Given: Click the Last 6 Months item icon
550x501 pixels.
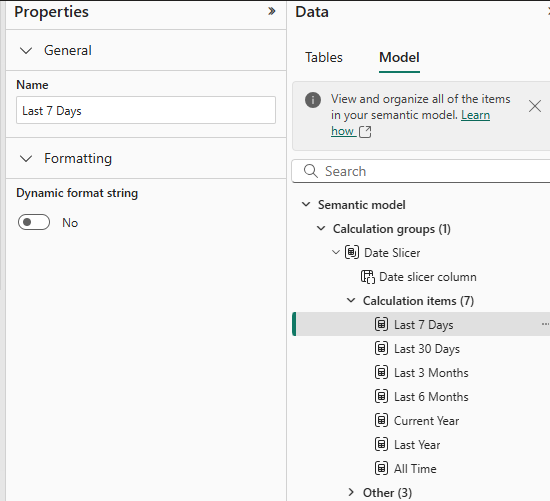Looking at the screenshot, I should (x=381, y=396).
